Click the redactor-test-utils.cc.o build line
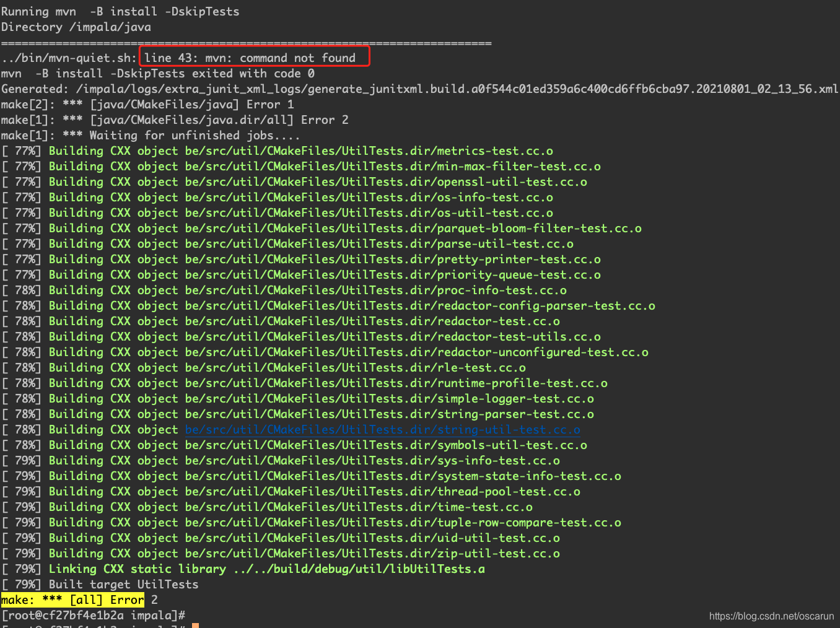Viewport: 840px width, 628px height. tap(301, 337)
